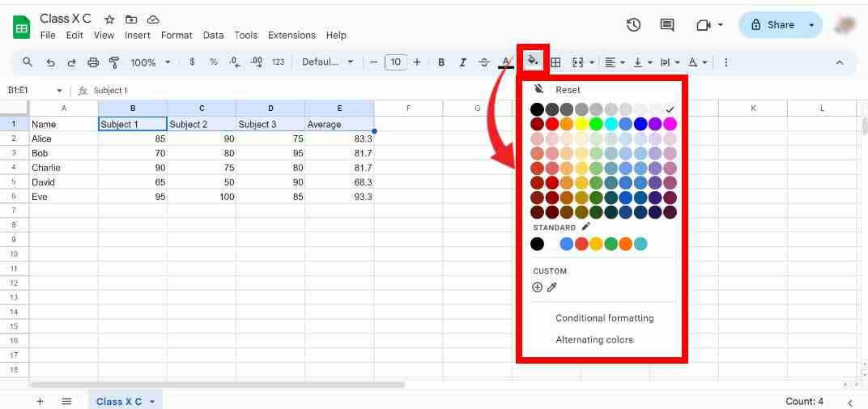Undo the last action
Image resolution: width=868 pixels, height=409 pixels.
pyautogui.click(x=50, y=62)
